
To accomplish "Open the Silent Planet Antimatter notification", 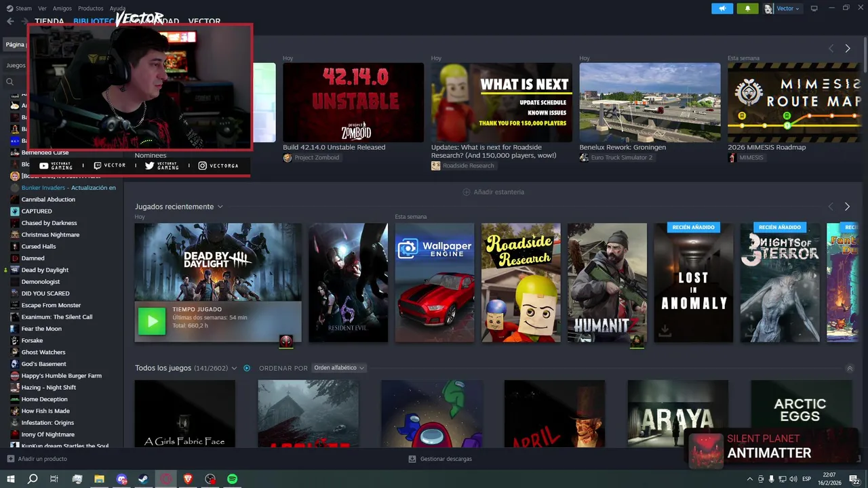I will click(x=773, y=447).
